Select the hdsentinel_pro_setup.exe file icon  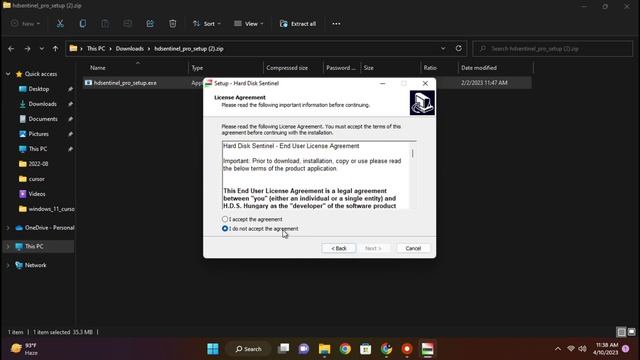coord(88,83)
